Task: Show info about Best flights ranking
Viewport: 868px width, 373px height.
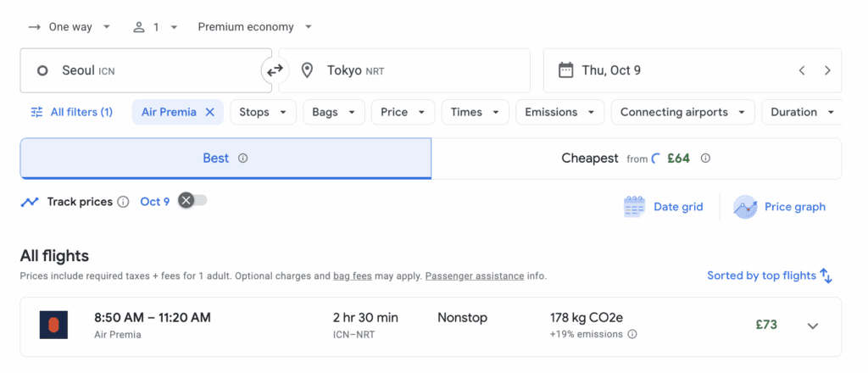Action: pos(243,159)
